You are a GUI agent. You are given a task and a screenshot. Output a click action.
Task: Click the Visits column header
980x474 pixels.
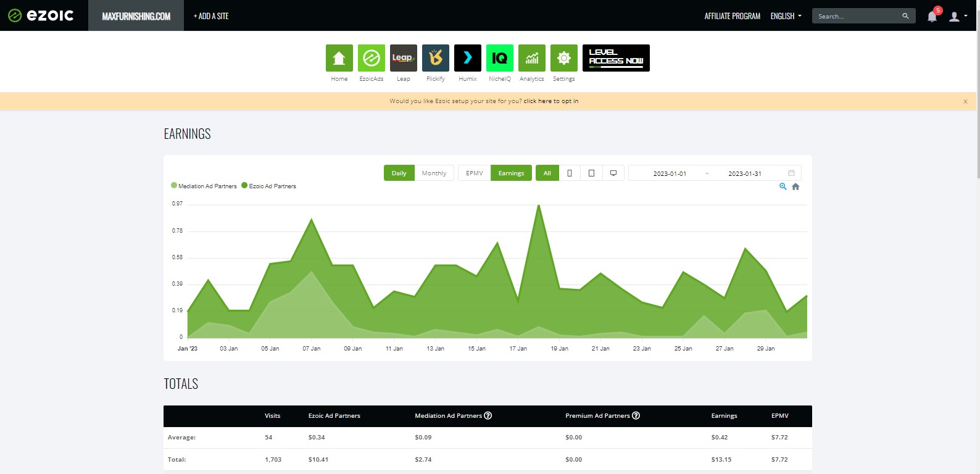point(272,415)
